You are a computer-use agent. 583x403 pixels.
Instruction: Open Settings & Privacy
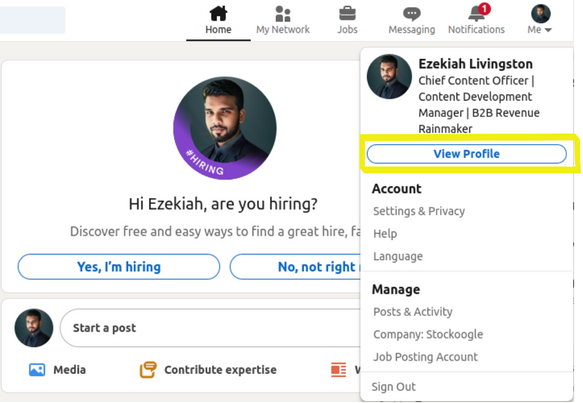click(419, 211)
